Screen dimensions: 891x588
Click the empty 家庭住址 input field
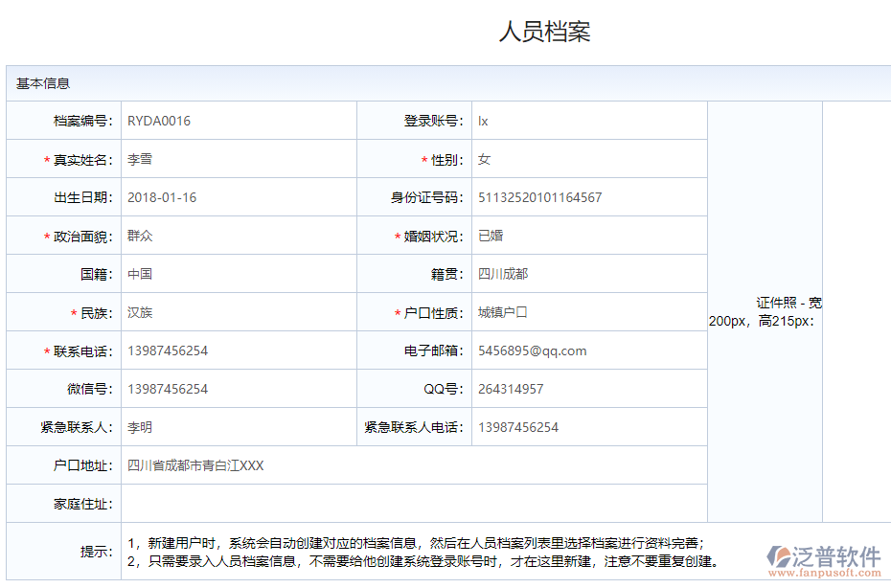(x=413, y=504)
